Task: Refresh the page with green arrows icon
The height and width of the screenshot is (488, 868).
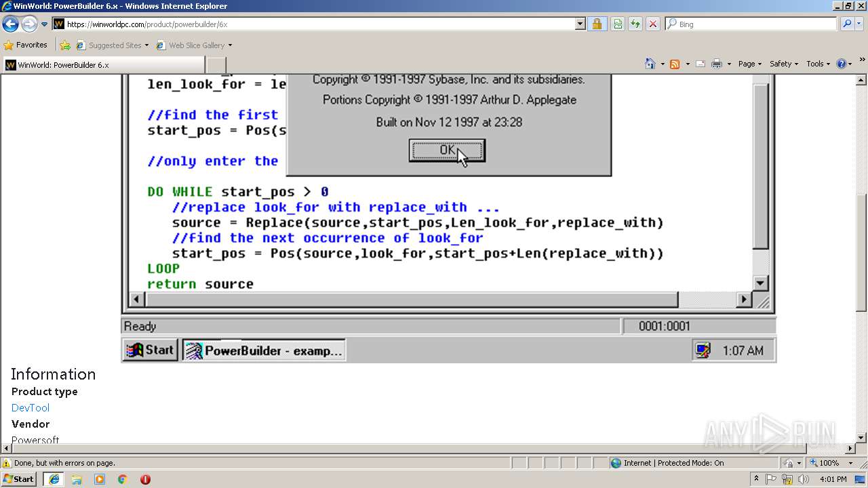Action: click(635, 24)
